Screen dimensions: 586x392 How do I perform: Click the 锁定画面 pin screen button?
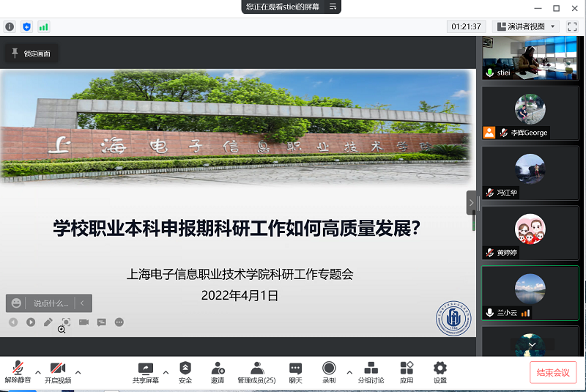point(31,53)
